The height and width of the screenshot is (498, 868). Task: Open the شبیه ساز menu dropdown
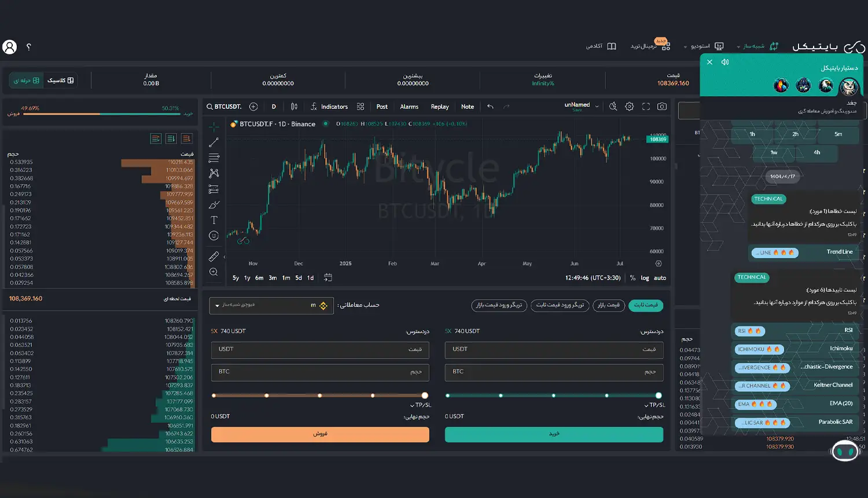(x=757, y=46)
